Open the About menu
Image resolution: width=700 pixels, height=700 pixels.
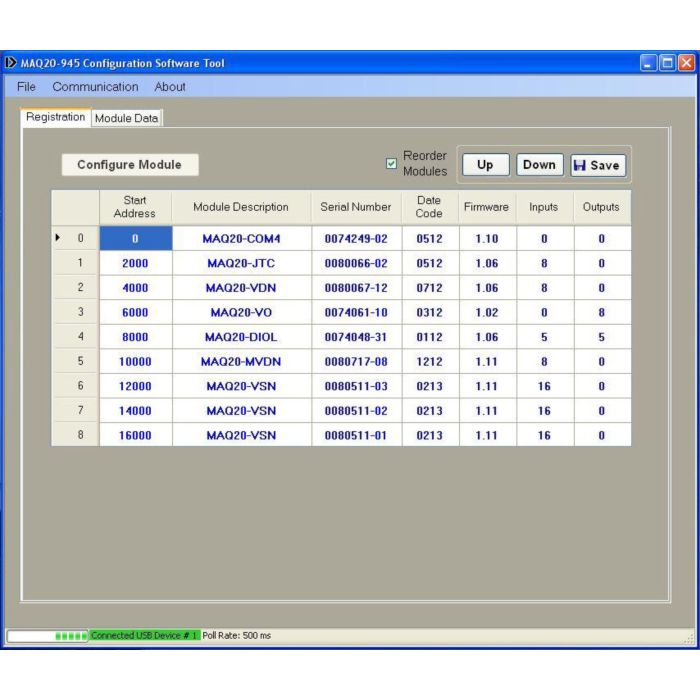coord(170,87)
